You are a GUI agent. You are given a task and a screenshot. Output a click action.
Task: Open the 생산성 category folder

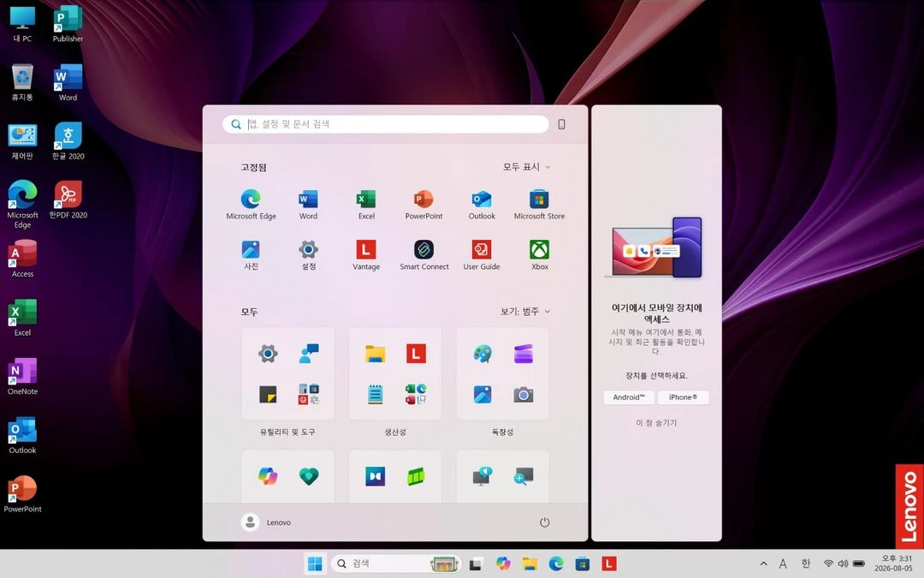point(394,382)
